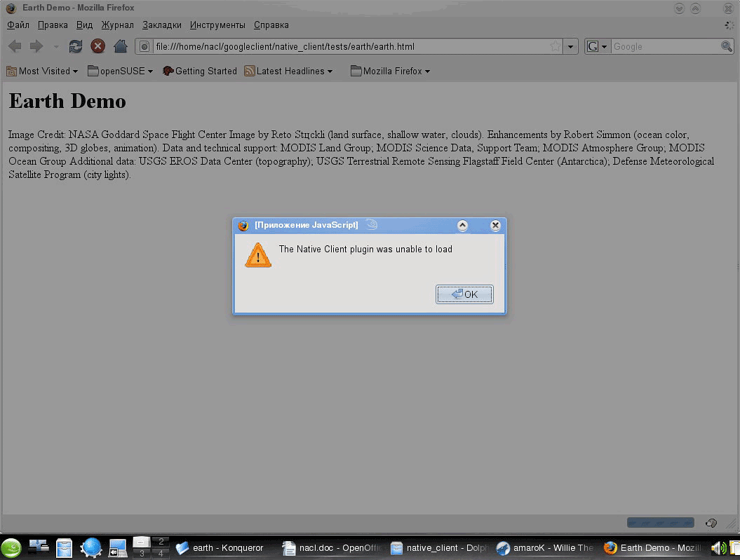Viewport: 740px width, 560px height.
Task: Open the Правка menu
Action: 53,25
